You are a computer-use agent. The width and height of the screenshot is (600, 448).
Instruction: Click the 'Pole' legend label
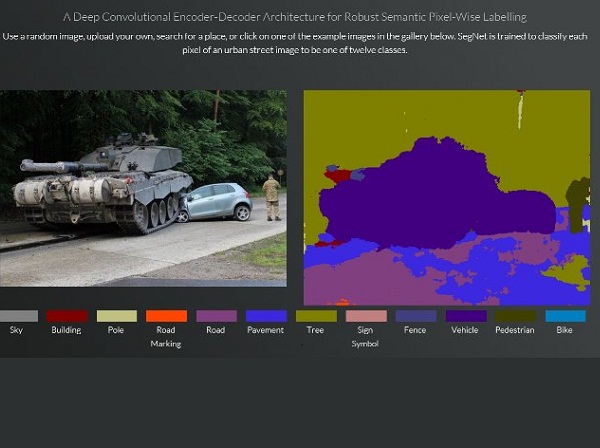(116, 330)
